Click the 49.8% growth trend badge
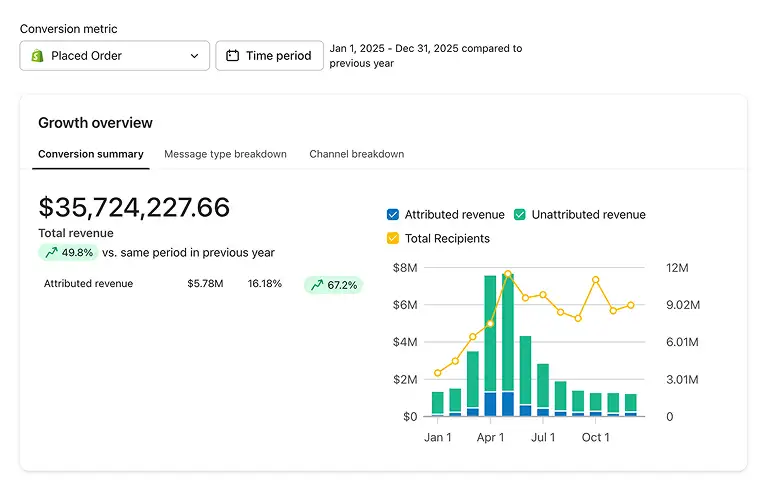Viewport: 768px width, 496px height. click(x=69, y=253)
